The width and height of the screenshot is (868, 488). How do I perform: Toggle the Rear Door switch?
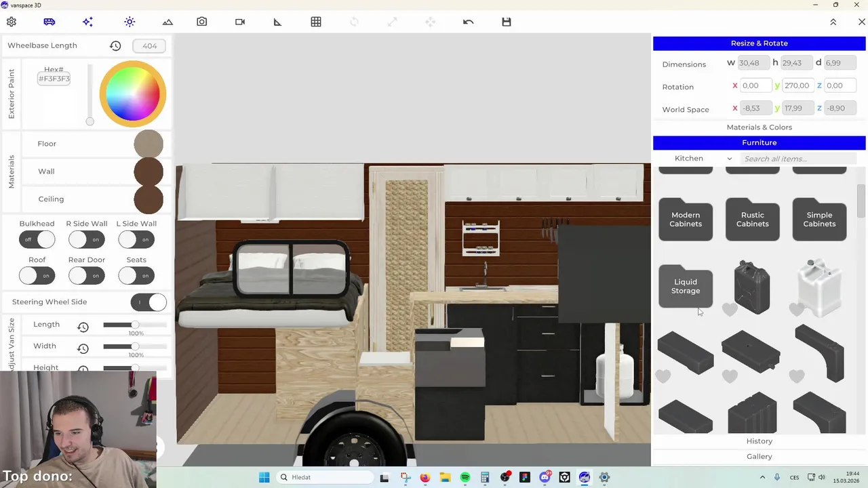tap(86, 276)
